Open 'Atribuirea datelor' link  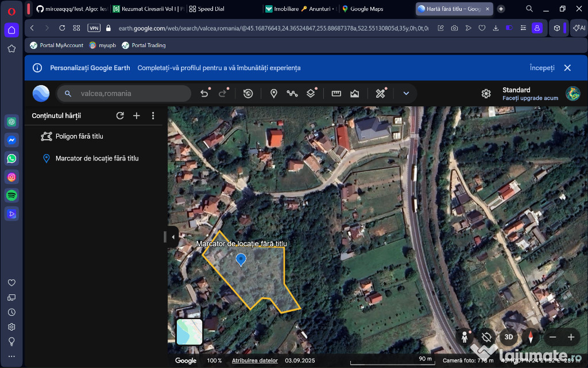pos(254,361)
